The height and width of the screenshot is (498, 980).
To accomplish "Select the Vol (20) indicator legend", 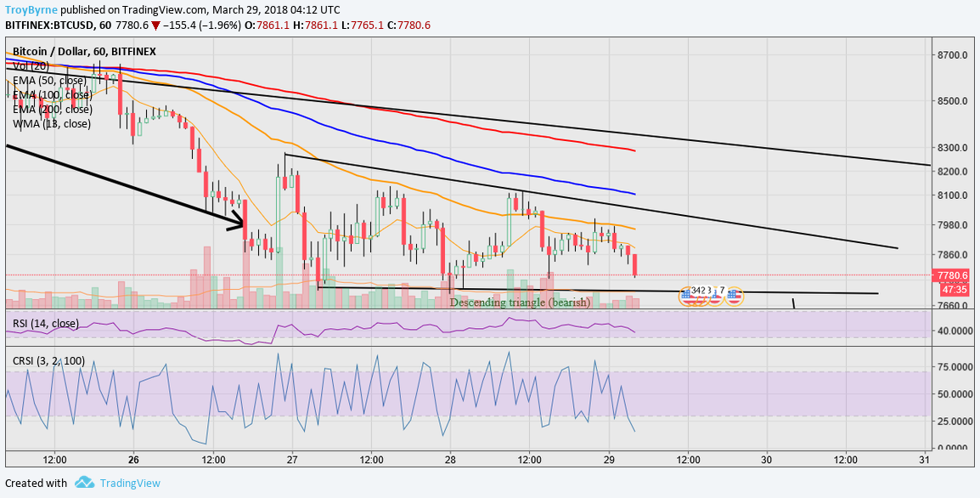I will (32, 65).
